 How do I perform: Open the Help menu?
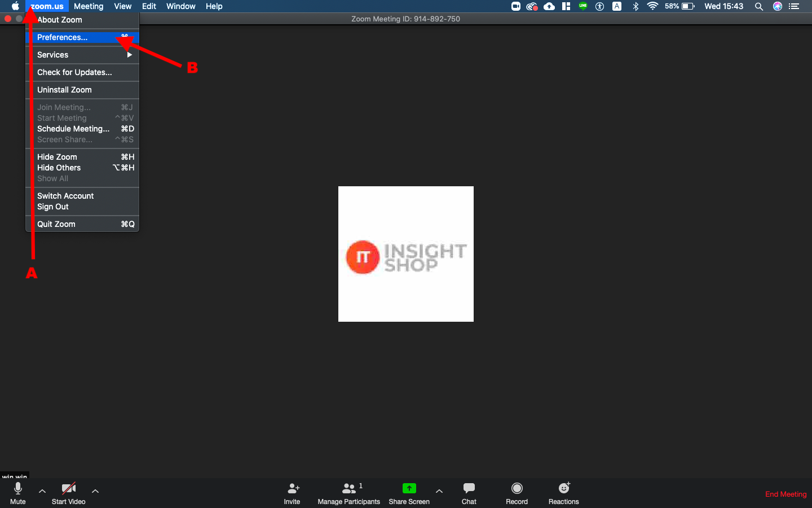click(214, 6)
